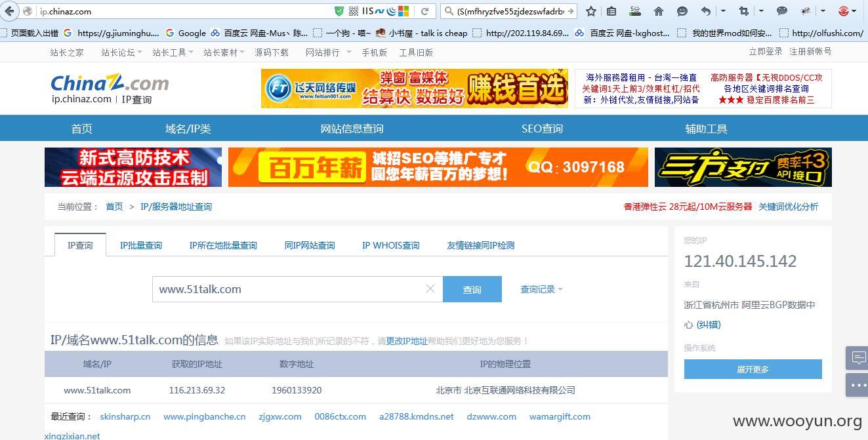Open the 源码下载 top menu link
Screen dimensions: 868x440
[272, 52]
